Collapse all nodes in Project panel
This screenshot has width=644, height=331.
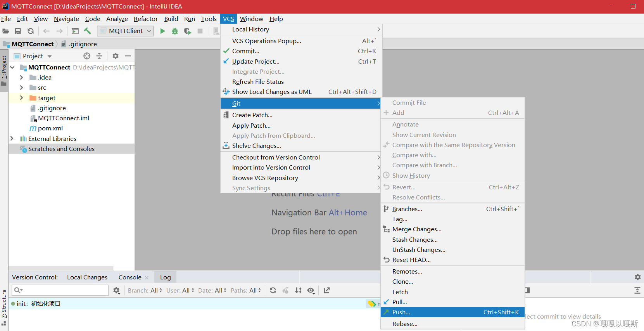click(99, 56)
